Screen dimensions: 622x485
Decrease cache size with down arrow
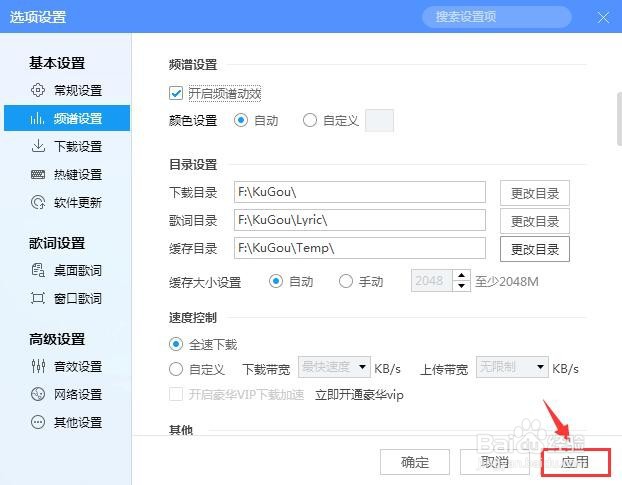(x=461, y=286)
